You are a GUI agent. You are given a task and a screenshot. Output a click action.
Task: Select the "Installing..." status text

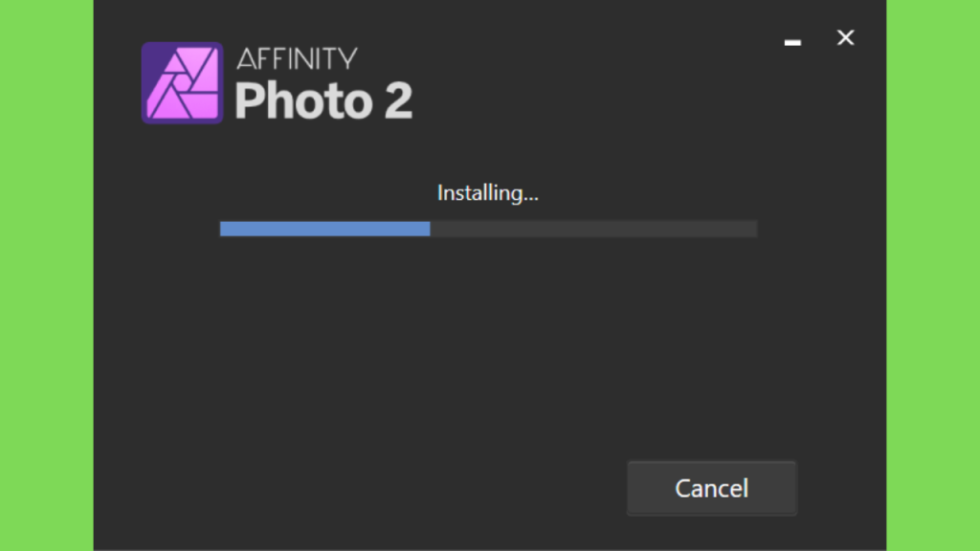[x=487, y=193]
